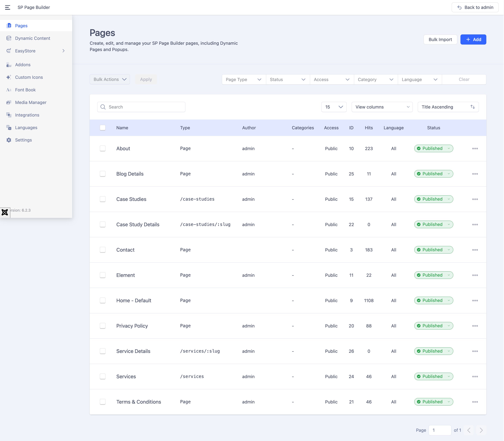Open the Joomla logo icon at sidebar bottom
The width and height of the screenshot is (504, 441).
5,212
